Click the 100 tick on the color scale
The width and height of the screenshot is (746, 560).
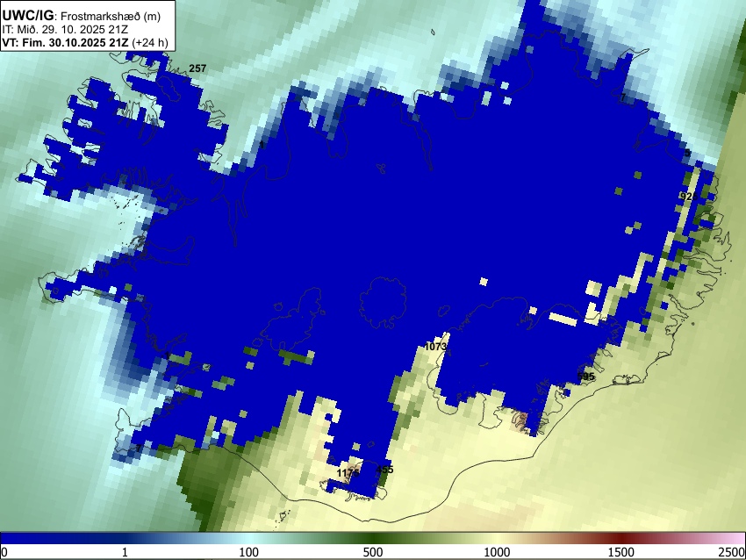point(248,552)
